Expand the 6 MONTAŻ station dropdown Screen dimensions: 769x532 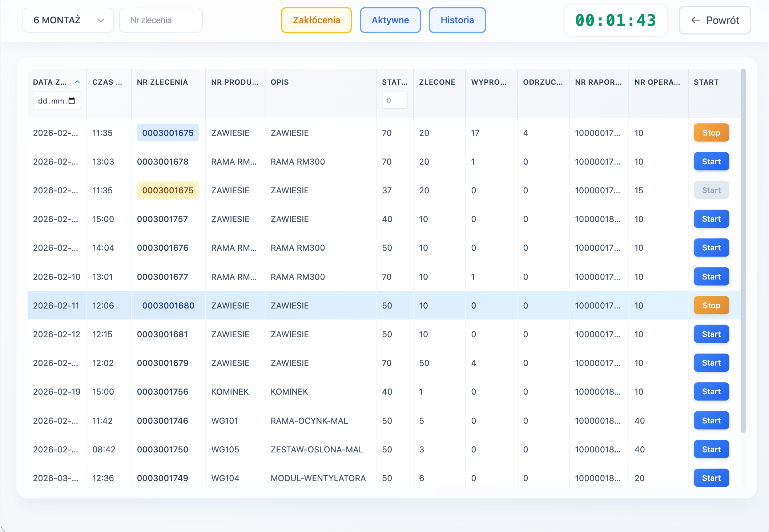68,20
